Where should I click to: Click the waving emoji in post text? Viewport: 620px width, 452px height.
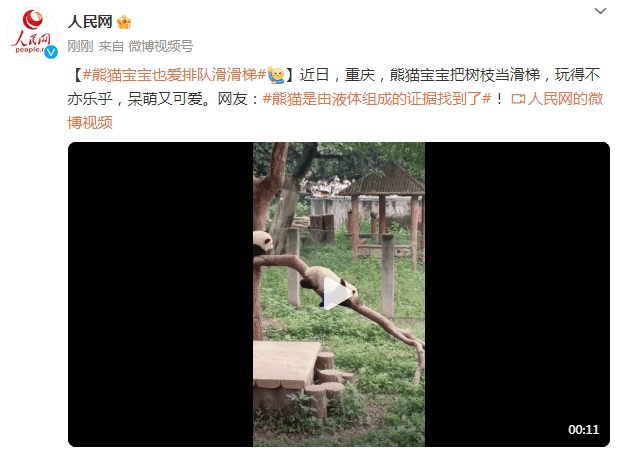pyautogui.click(x=276, y=75)
